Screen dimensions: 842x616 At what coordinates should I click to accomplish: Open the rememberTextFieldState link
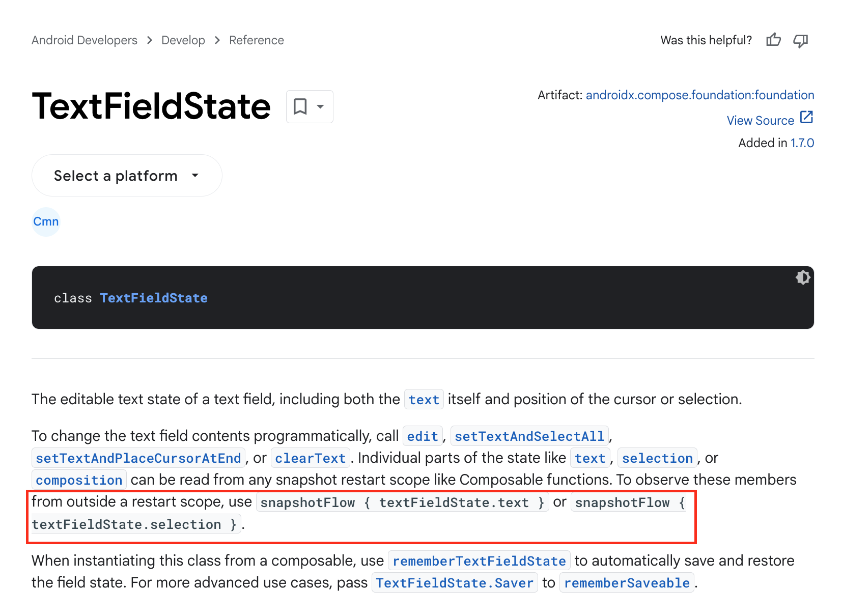tap(479, 561)
